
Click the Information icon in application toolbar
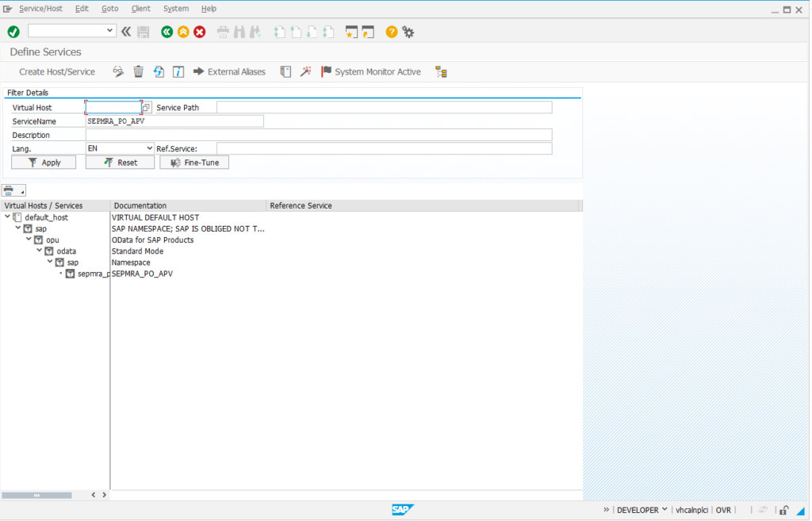pos(178,71)
